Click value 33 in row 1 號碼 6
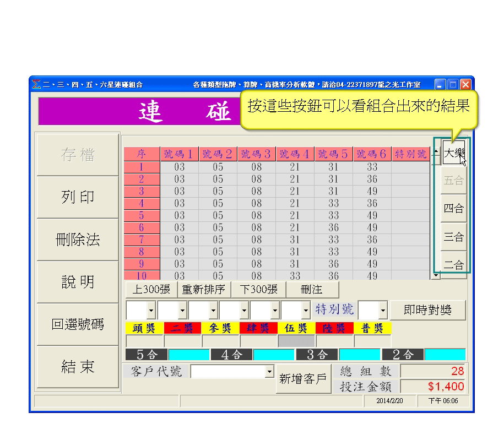This screenshot has height=440, width=504. pyautogui.click(x=372, y=167)
